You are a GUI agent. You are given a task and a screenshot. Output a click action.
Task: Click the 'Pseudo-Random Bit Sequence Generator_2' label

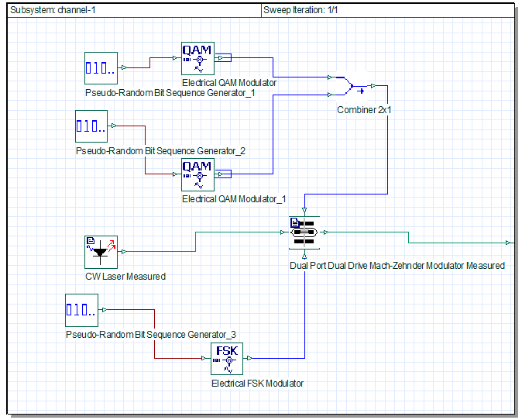pyautogui.click(x=160, y=151)
